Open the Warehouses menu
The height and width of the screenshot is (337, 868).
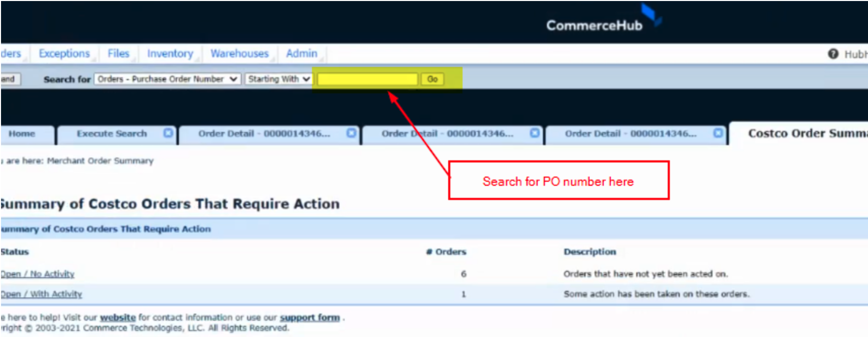coord(239,53)
